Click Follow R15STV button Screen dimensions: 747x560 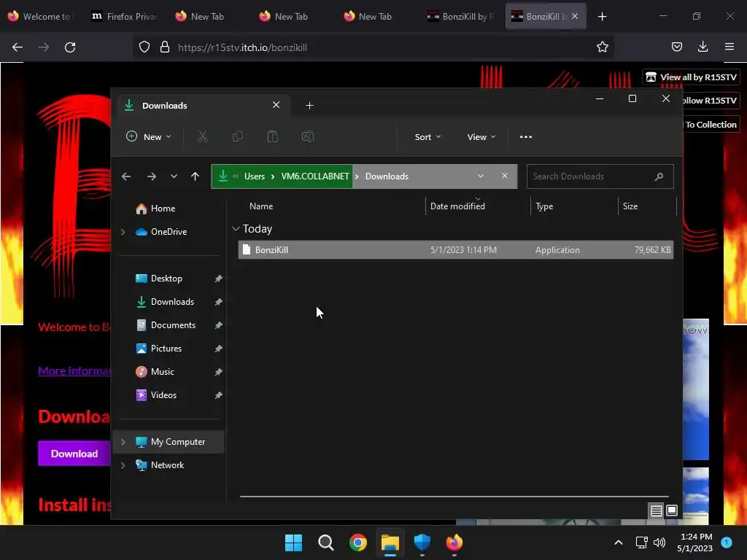pyautogui.click(x=710, y=101)
